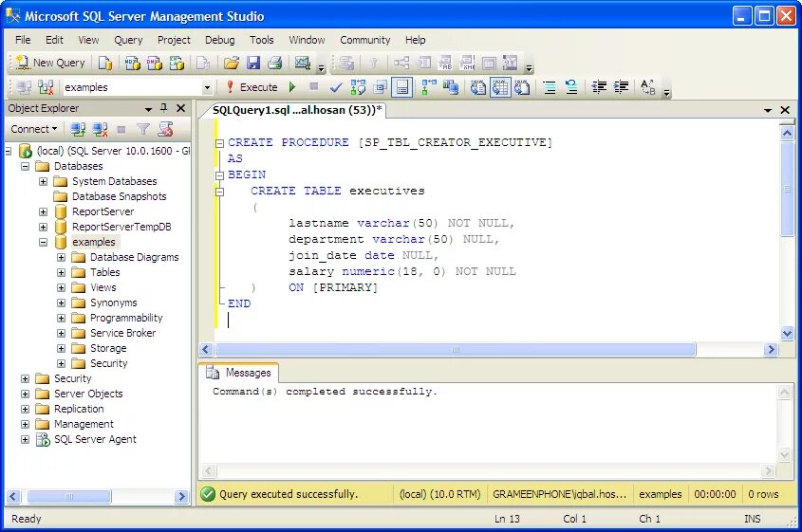802x532 pixels.
Task: Click the Decrease Indent icon
Action: click(599, 87)
